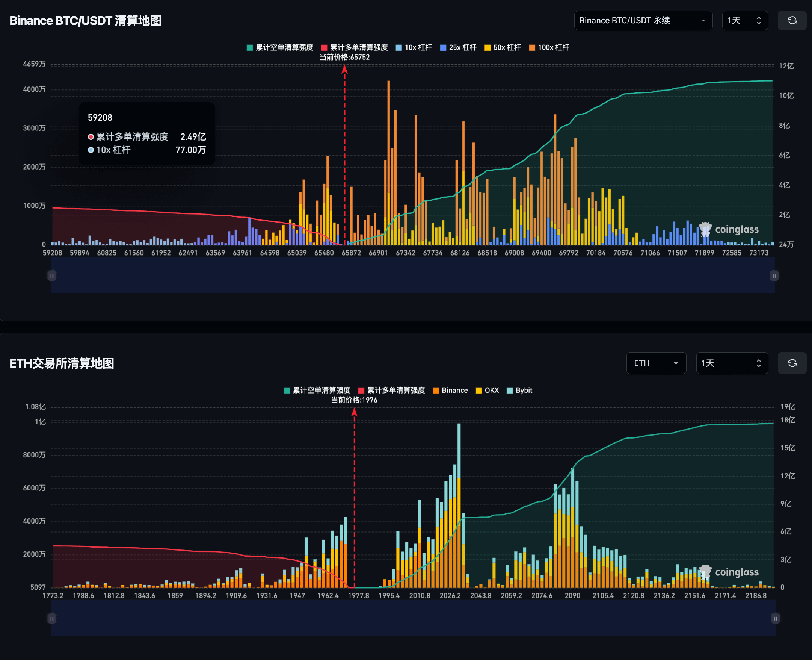Refresh the BTC/USDT liquidation map

click(792, 21)
